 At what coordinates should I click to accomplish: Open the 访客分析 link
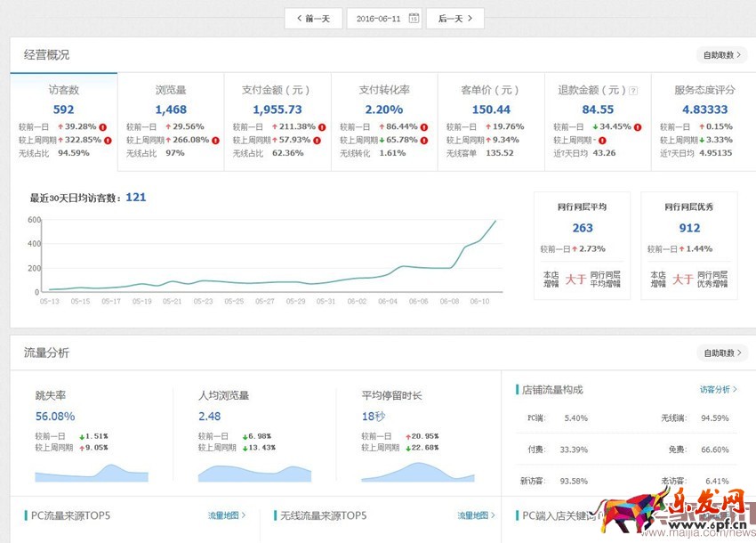[718, 389]
